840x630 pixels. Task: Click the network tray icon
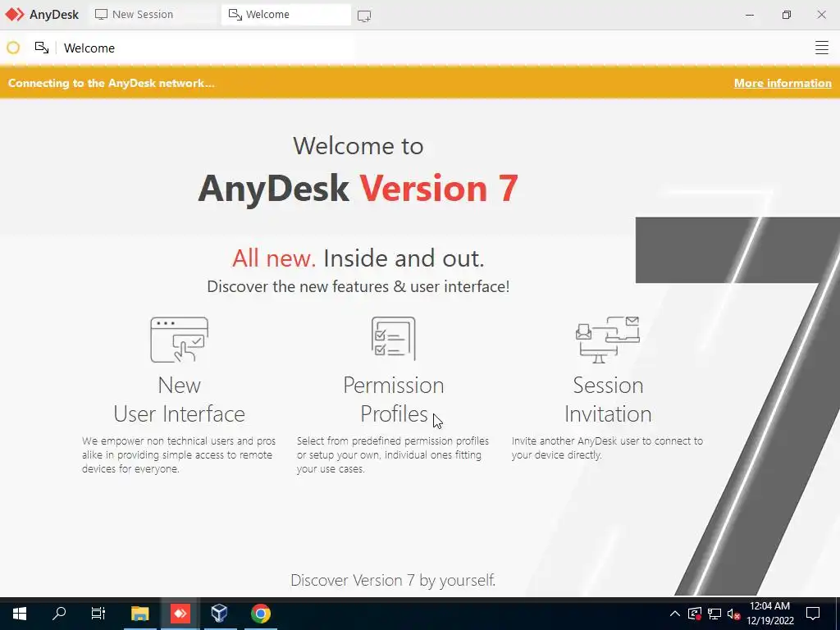coord(714,614)
